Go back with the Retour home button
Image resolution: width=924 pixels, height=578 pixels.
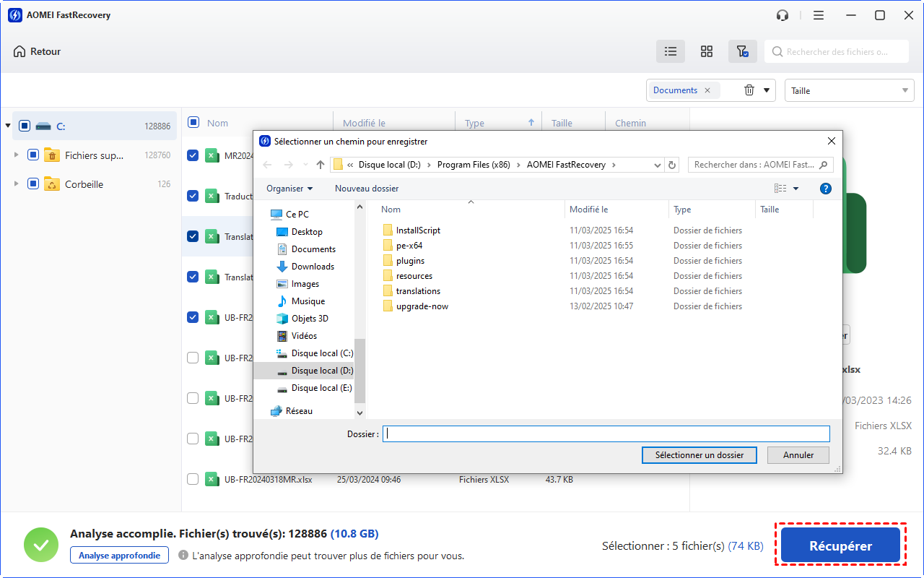tap(37, 51)
